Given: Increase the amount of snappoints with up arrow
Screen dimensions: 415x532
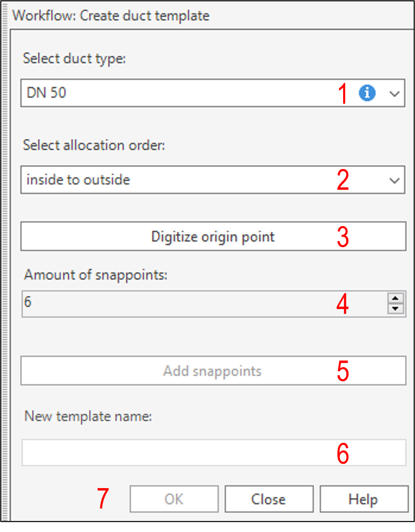Looking at the screenshot, I should tap(395, 299).
